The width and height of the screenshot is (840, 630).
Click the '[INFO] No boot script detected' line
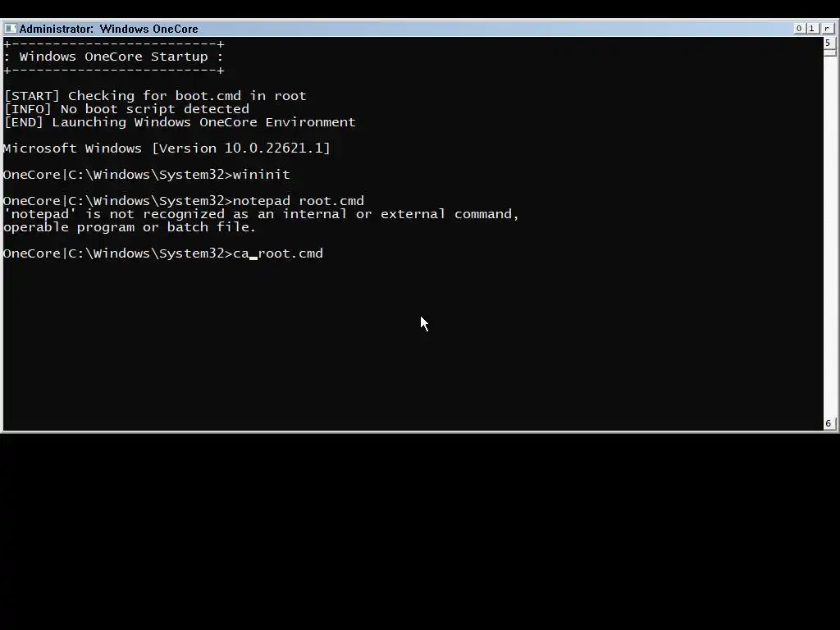click(126, 109)
